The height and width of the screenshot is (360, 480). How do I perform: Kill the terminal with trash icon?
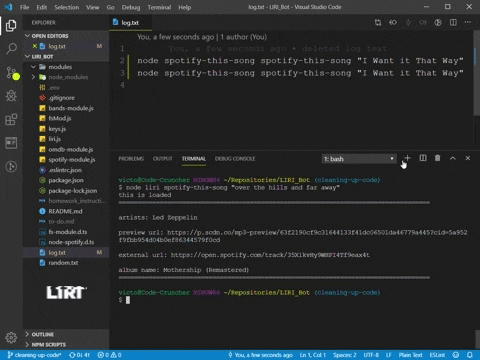438,158
